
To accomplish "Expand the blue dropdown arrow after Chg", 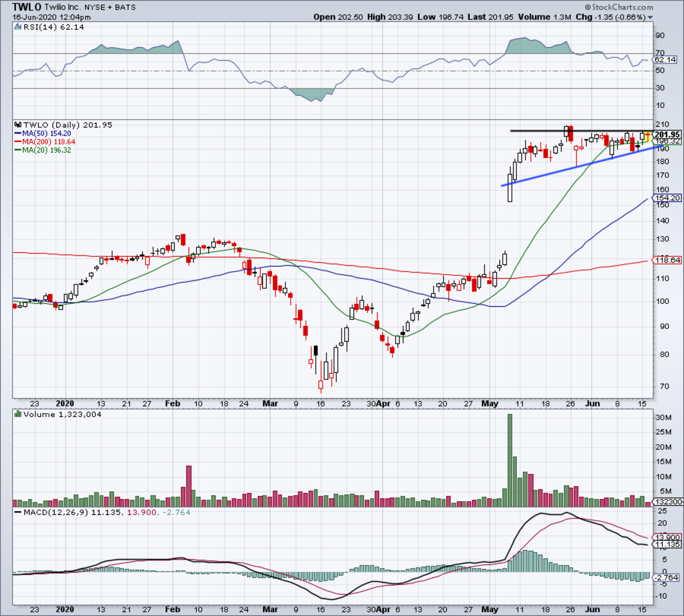I will [650, 18].
